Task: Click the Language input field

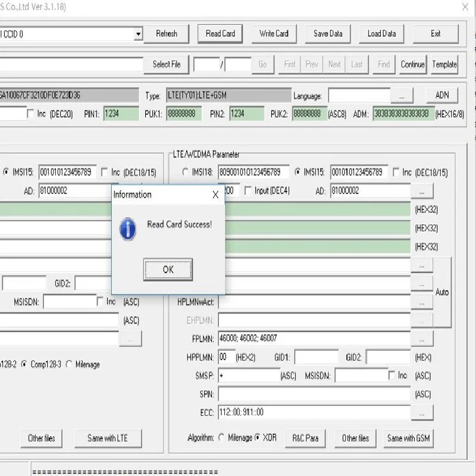Action: click(359, 96)
